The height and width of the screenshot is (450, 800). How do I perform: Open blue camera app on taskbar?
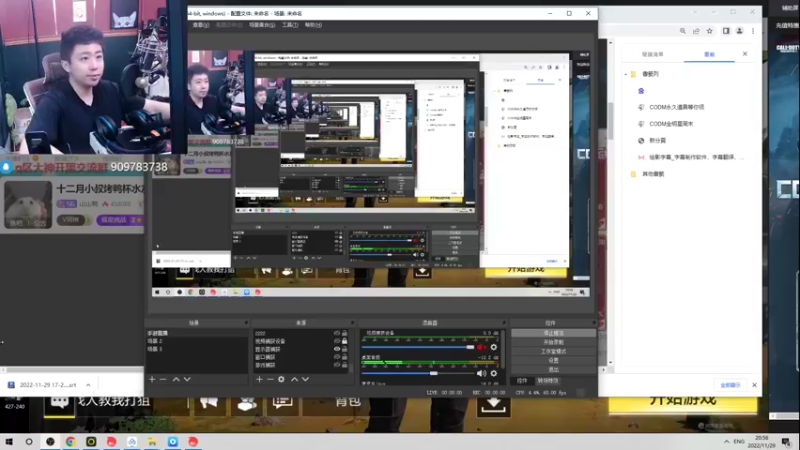[x=172, y=442]
